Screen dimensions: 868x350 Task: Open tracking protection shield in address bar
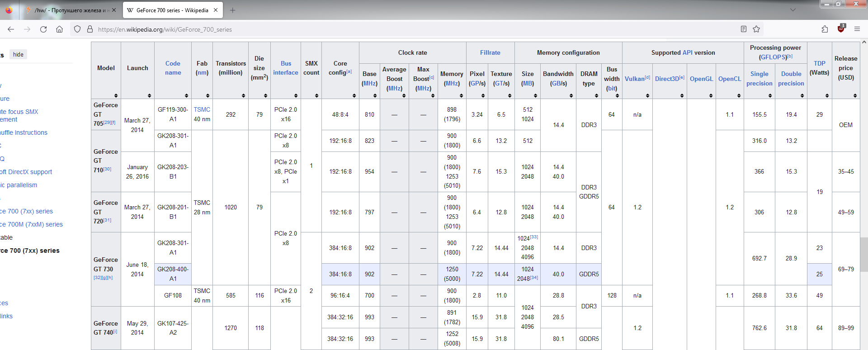point(77,29)
